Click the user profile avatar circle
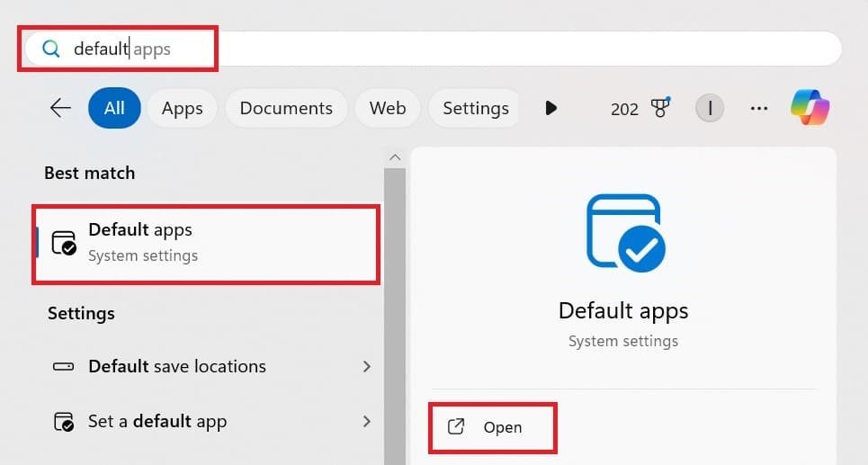 [x=710, y=109]
